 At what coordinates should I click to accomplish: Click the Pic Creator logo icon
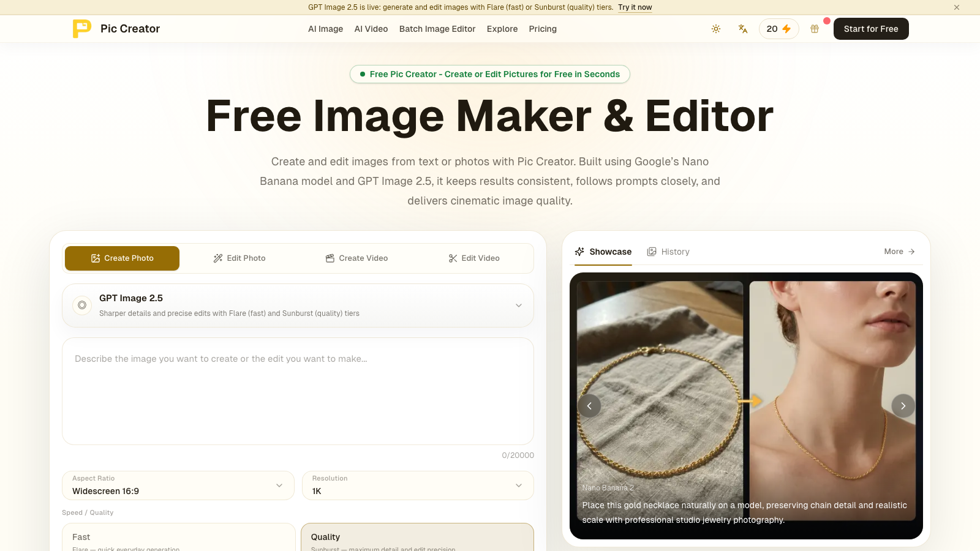coord(81,29)
